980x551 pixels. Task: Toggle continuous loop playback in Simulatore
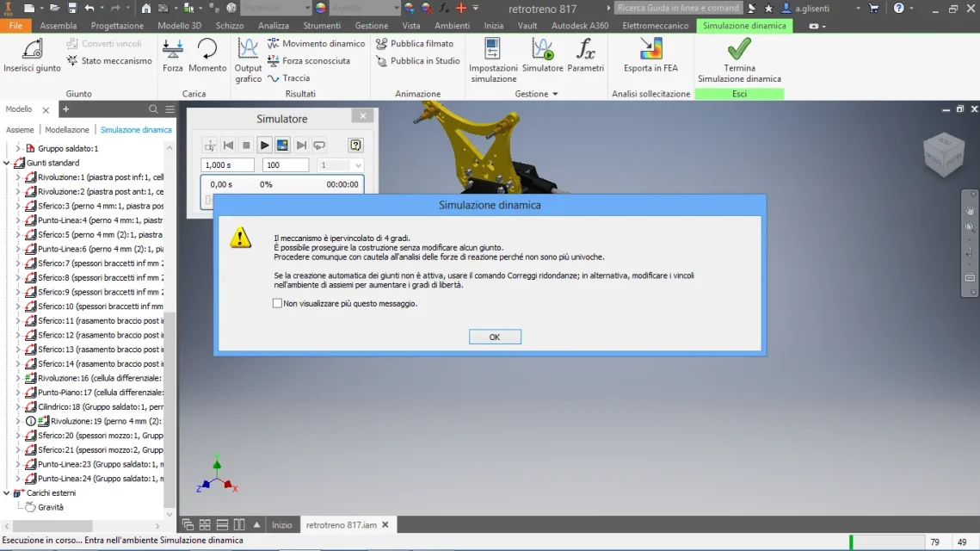tap(319, 145)
